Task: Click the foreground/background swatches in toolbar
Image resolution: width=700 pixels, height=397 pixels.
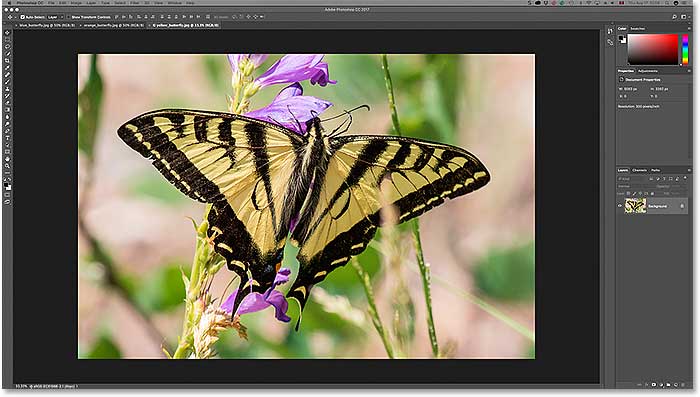Action: tap(7, 186)
